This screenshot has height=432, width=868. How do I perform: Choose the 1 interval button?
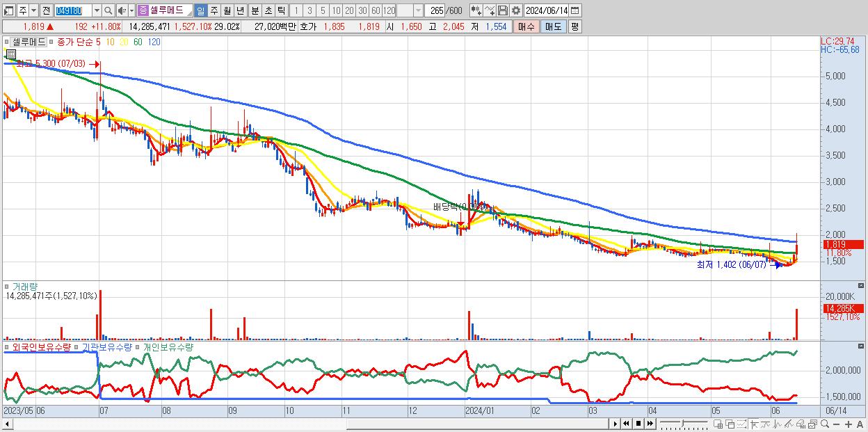pyautogui.click(x=296, y=11)
